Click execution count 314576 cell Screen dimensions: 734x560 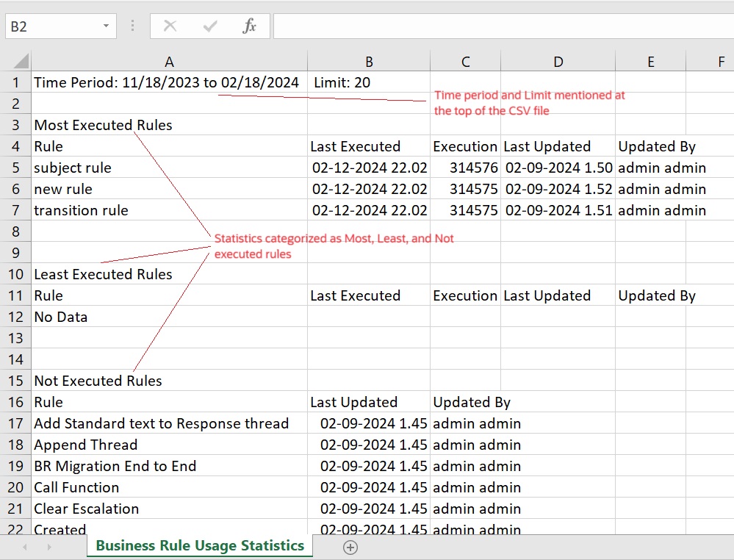point(465,168)
